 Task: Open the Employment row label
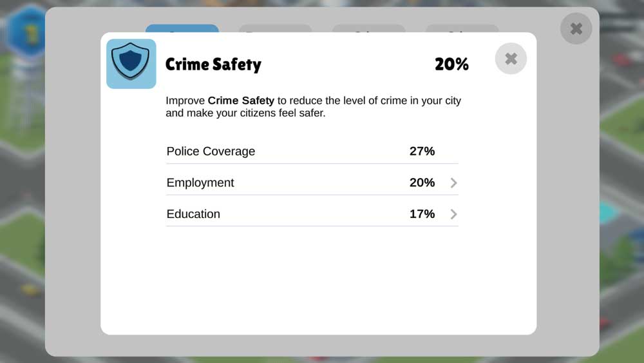click(x=200, y=182)
